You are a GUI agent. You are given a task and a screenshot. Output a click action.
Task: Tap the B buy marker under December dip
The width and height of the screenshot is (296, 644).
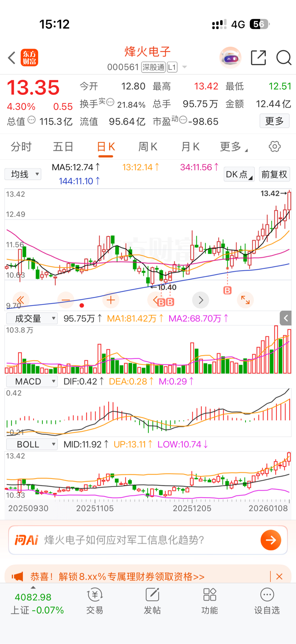tap(228, 290)
